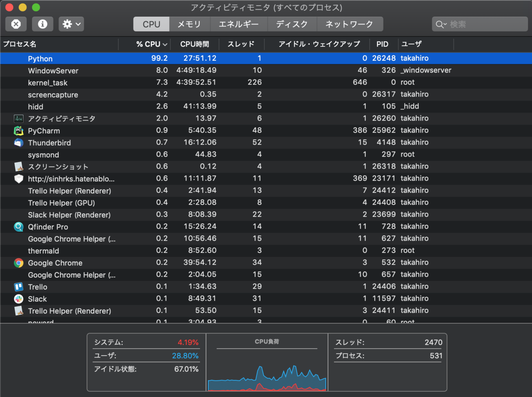
Task: Click kernel_task thread count 226
Action: point(255,82)
